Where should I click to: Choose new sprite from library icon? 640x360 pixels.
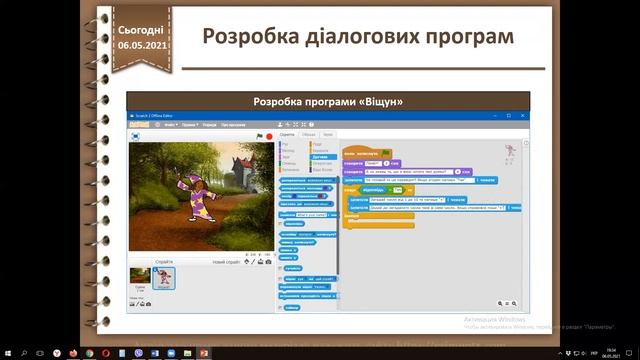coord(247,262)
